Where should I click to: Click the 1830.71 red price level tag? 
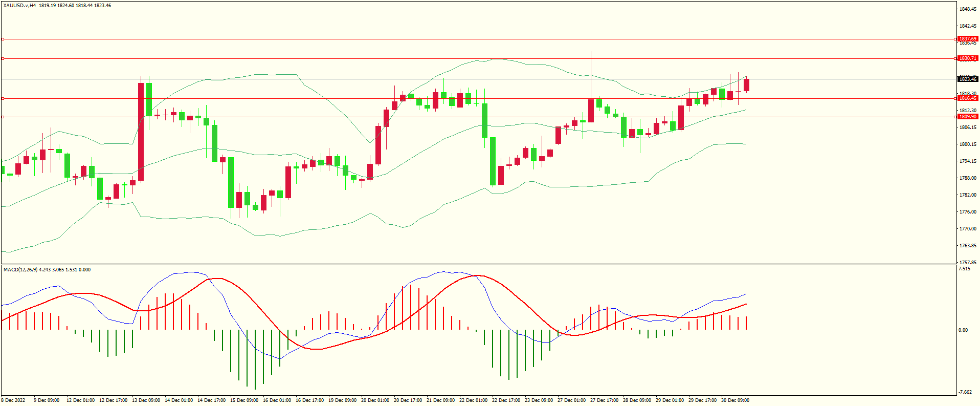point(967,58)
